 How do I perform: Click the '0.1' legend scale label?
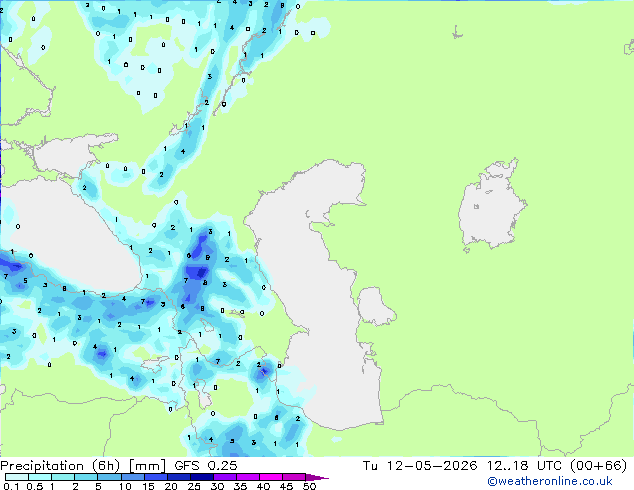[x=11, y=486]
